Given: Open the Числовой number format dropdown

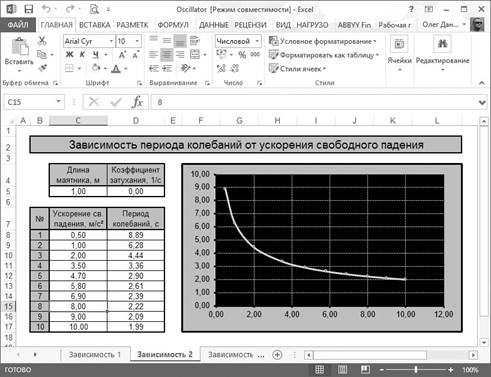Looking at the screenshot, I should (257, 41).
